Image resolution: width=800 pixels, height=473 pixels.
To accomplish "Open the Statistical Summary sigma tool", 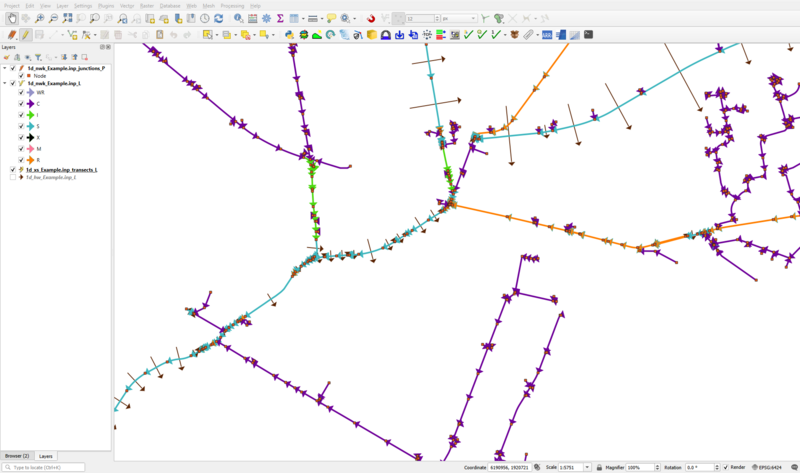I will [x=280, y=19].
